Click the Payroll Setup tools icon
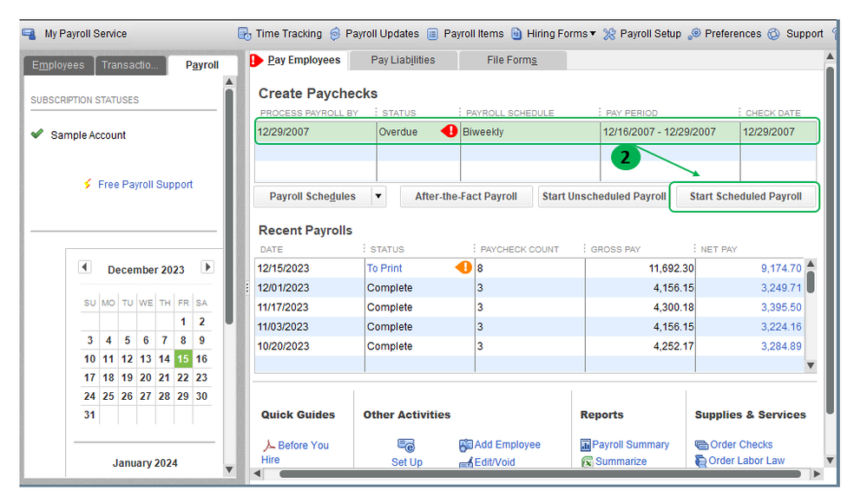The width and height of the screenshot is (867, 504). (x=609, y=34)
